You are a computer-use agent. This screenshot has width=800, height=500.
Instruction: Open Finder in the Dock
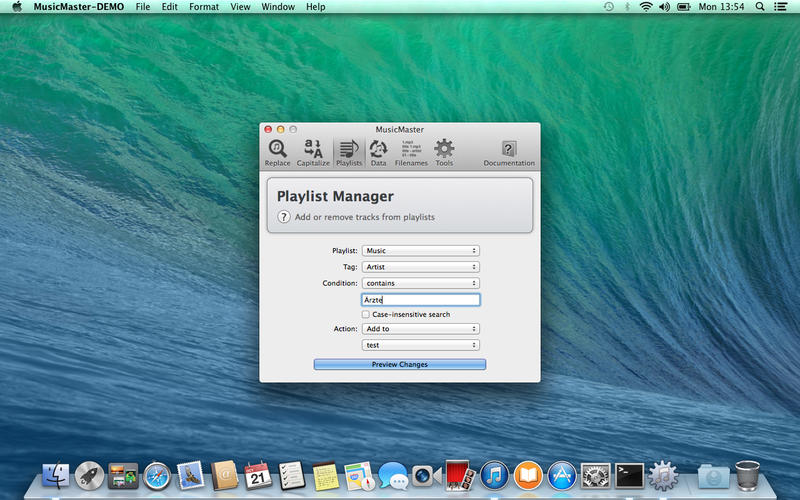click(56, 476)
